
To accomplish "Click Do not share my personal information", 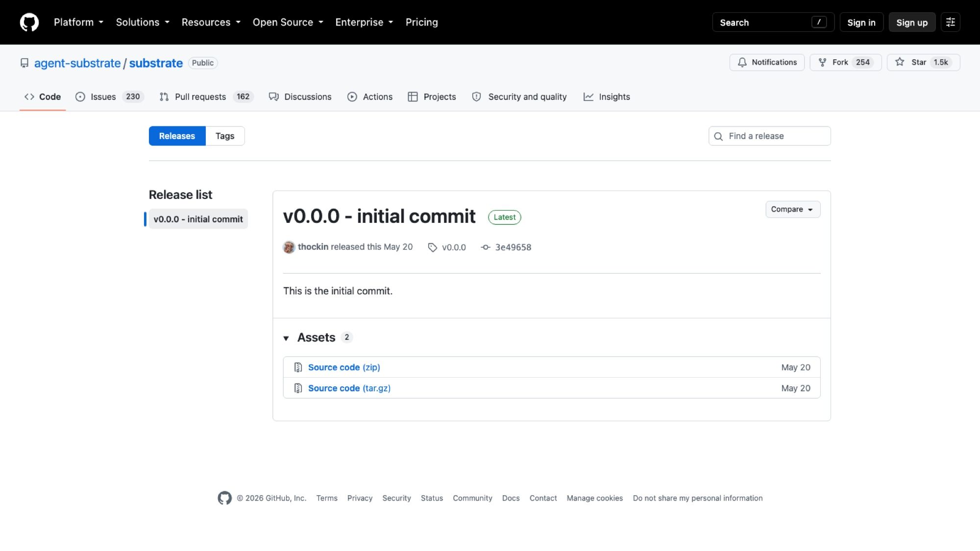I will point(698,498).
